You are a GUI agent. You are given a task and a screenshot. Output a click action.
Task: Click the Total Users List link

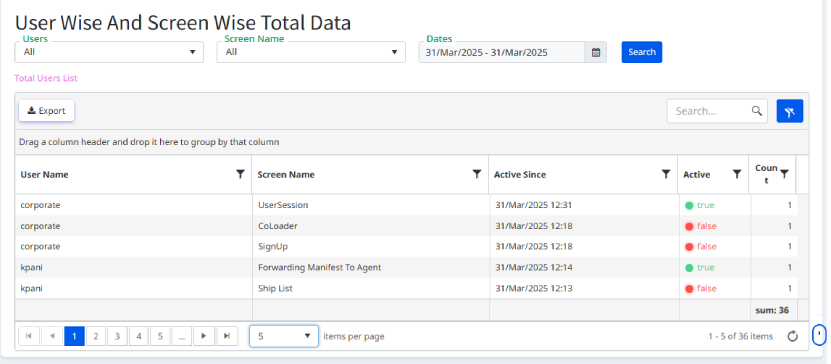tap(46, 78)
